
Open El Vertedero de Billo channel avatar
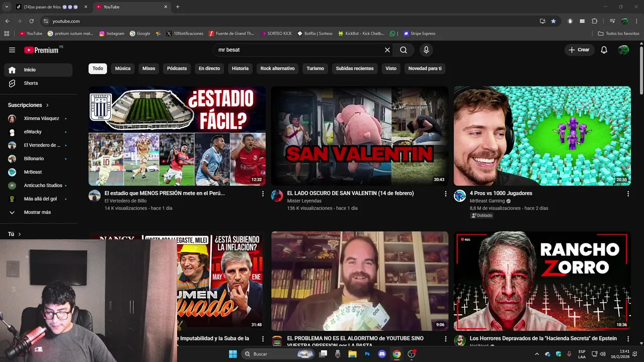click(95, 196)
